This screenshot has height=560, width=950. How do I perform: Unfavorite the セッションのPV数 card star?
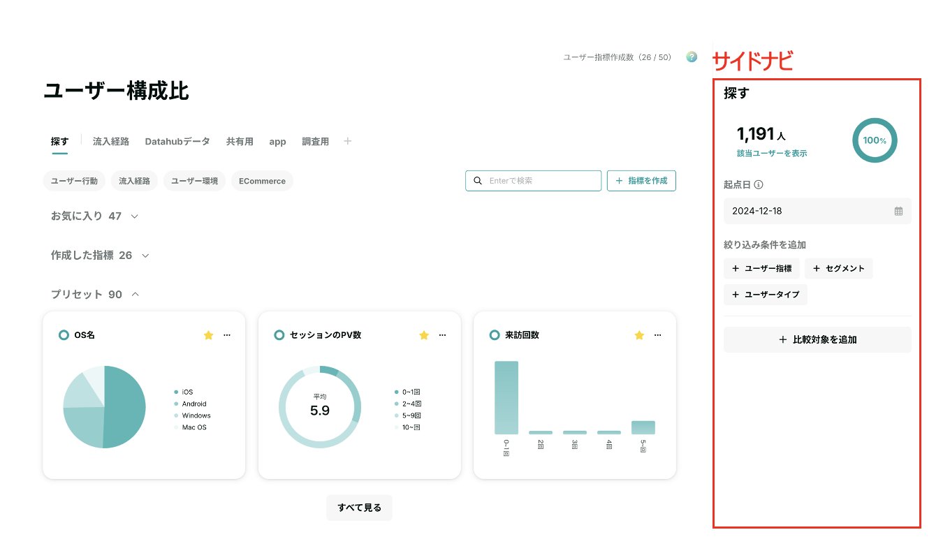pyautogui.click(x=424, y=335)
